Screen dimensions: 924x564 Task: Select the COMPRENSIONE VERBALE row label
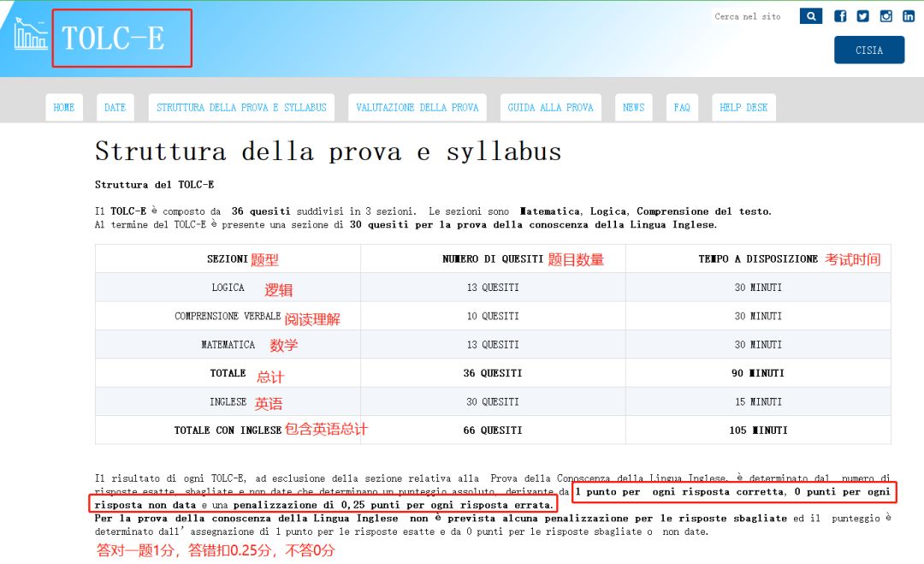pyautogui.click(x=228, y=316)
